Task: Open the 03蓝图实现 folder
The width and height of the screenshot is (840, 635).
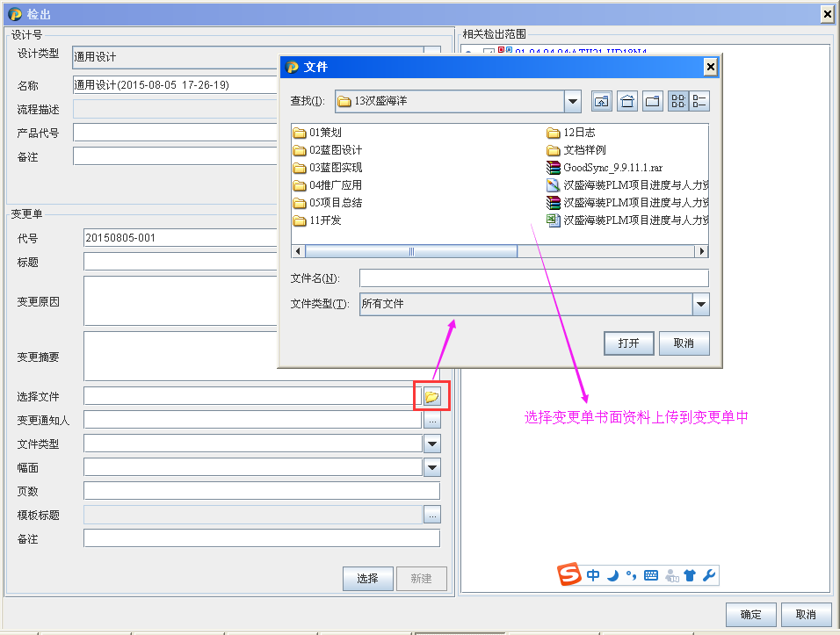Action: [328, 168]
